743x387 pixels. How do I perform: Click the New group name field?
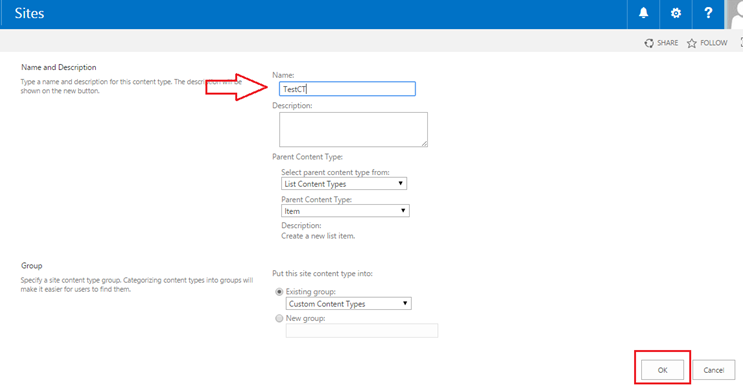[362, 331]
